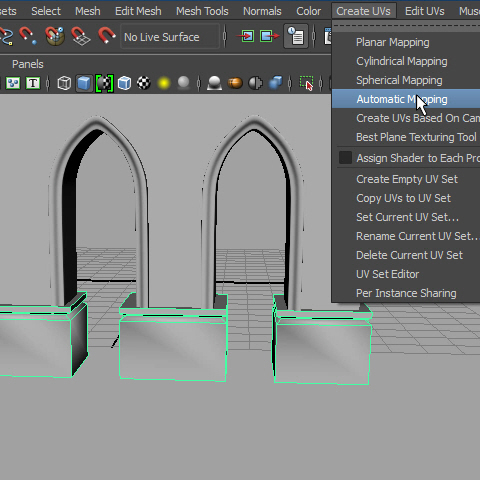Check Assign Shader to Each Projection box
Image resolution: width=480 pixels, height=480 pixels.
[345, 158]
